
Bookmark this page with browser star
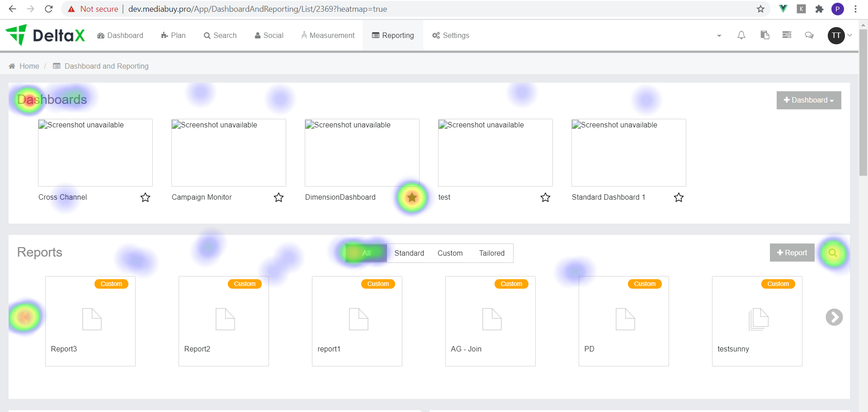click(760, 9)
